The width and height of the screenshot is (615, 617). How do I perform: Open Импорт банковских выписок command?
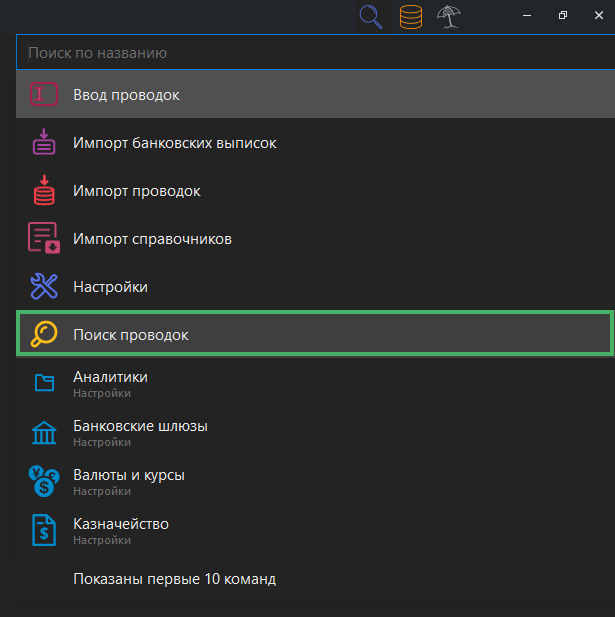(x=175, y=143)
